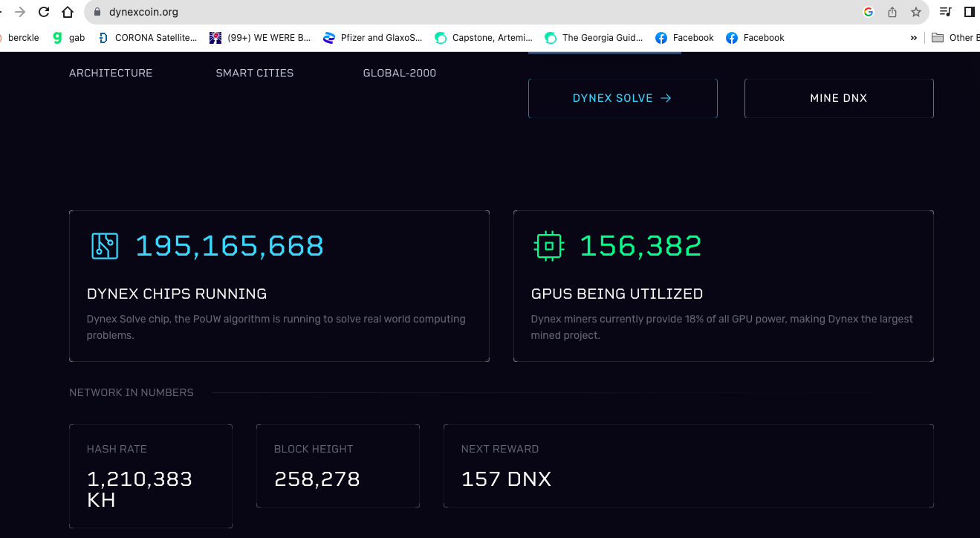Switch to the SMART CITIES tab
The image size is (980, 538).
[x=255, y=73]
